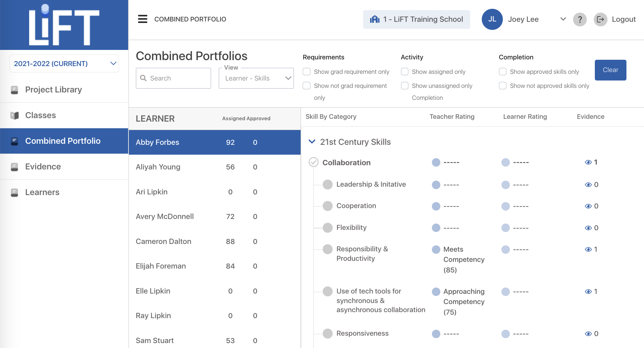Viewport: 644px width, 348px height.
Task: Click the Combined Portfolio sidebar icon
Action: (x=14, y=141)
